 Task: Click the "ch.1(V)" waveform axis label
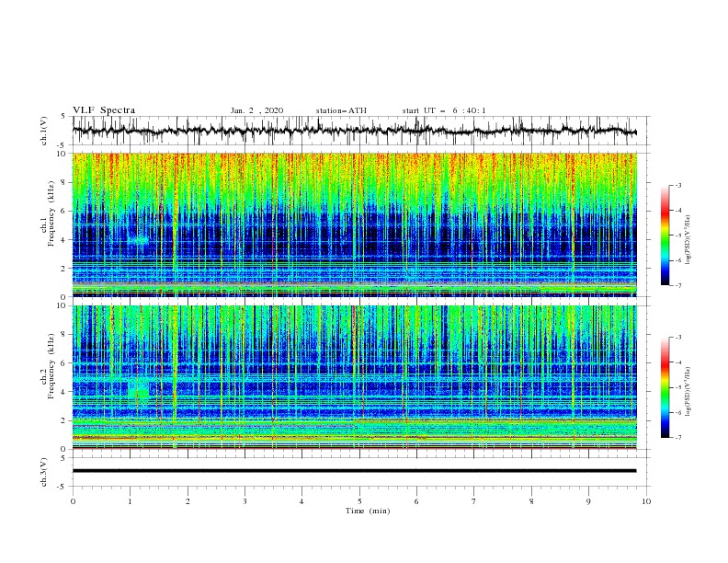pos(44,131)
